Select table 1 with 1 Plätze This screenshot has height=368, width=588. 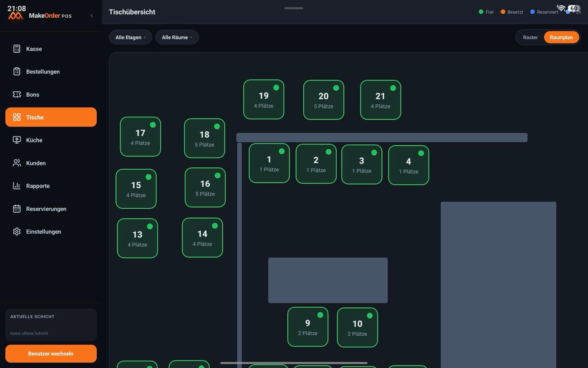click(269, 163)
